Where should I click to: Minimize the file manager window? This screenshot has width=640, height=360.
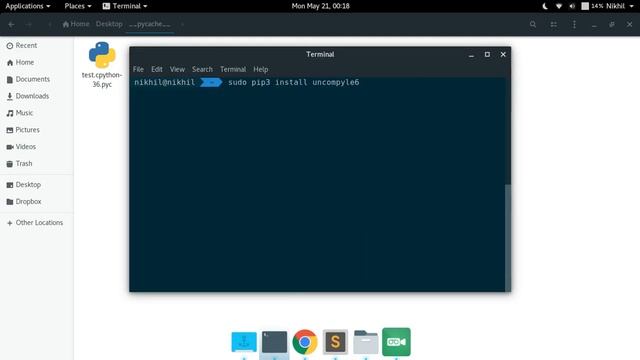[x=594, y=25]
